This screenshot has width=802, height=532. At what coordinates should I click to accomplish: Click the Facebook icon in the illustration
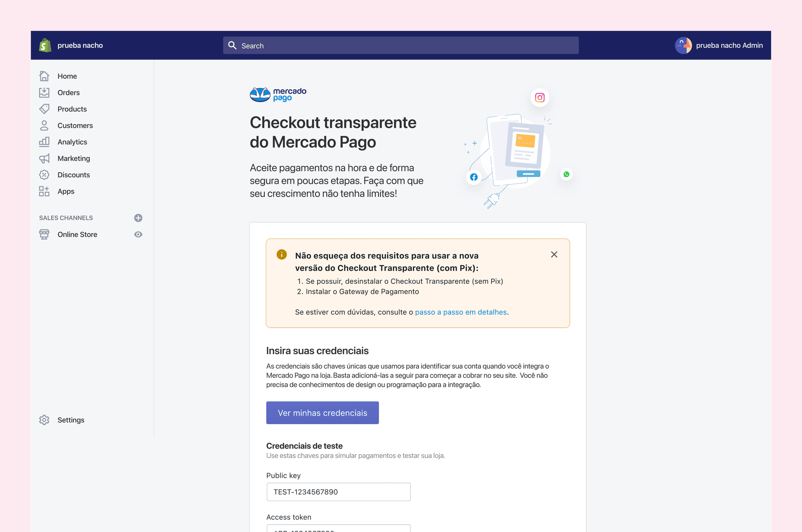click(x=474, y=177)
